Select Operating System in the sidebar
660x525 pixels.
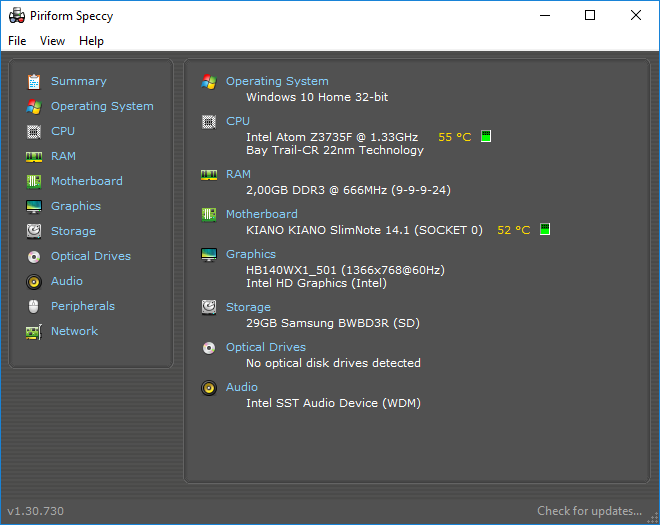point(102,106)
